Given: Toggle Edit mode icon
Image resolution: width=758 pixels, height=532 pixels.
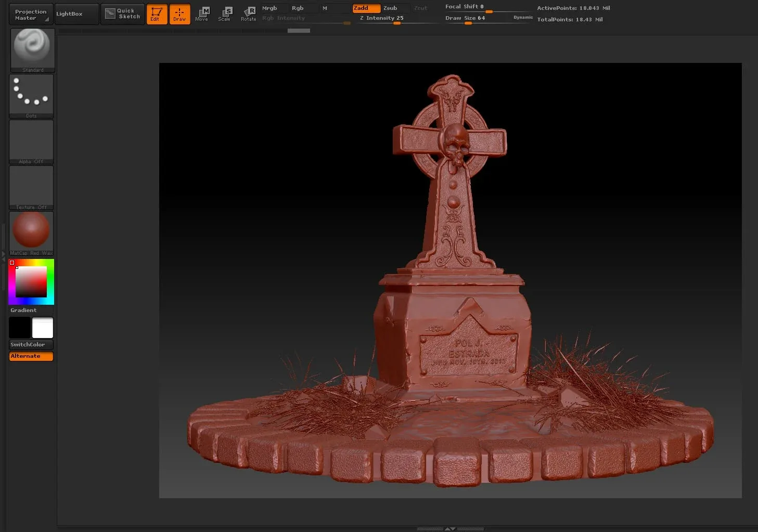Looking at the screenshot, I should tap(157, 14).
